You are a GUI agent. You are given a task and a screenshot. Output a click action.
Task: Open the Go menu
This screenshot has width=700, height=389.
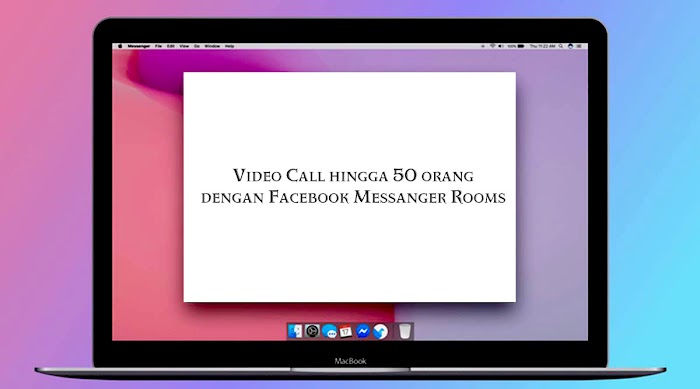(x=197, y=46)
